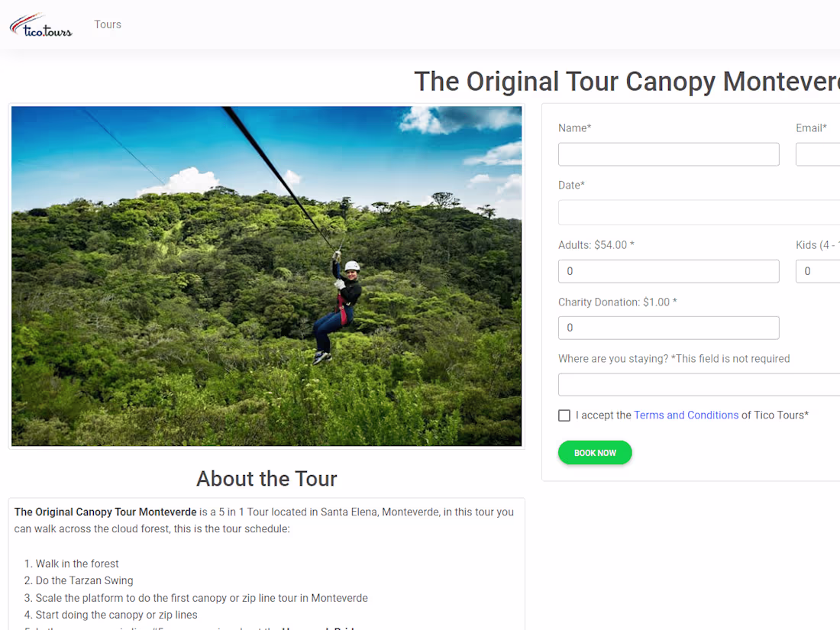This screenshot has width=840, height=630.
Task: Click the green BOOK NOW button
Action: tap(595, 453)
